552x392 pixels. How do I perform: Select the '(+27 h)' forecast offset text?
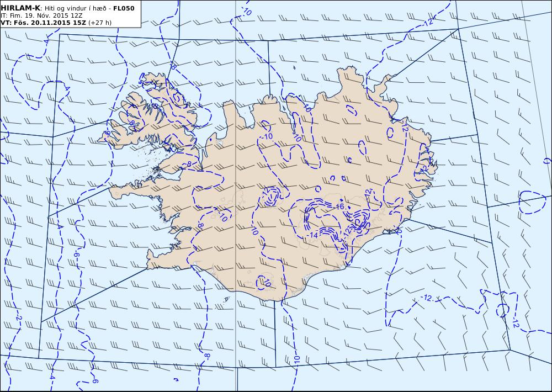(x=99, y=23)
